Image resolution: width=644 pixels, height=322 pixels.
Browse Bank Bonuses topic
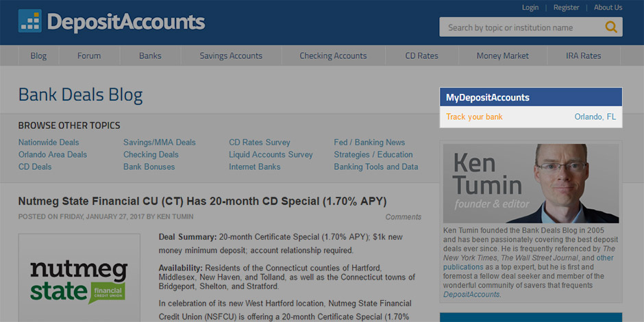[x=149, y=166]
